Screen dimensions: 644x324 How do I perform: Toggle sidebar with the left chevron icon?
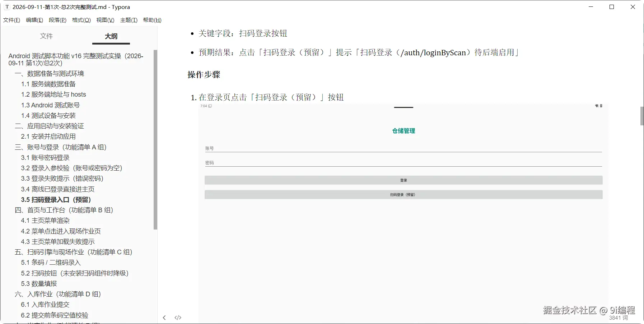click(x=164, y=318)
